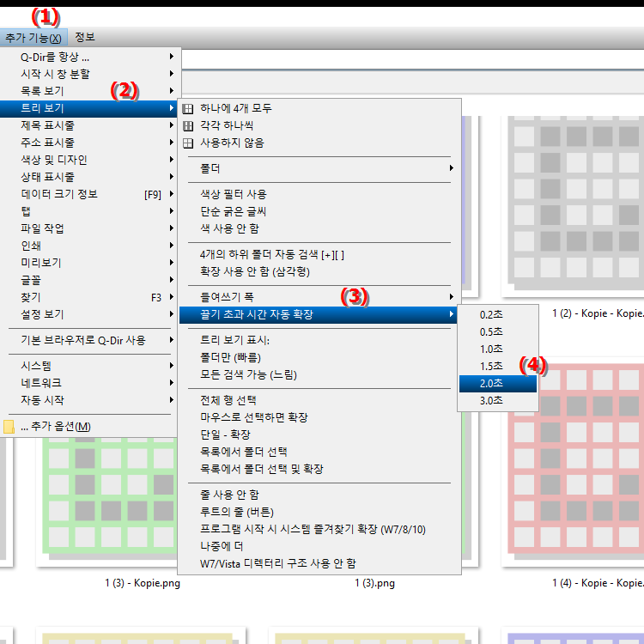Toggle '전체 행 선택' option

click(x=319, y=400)
